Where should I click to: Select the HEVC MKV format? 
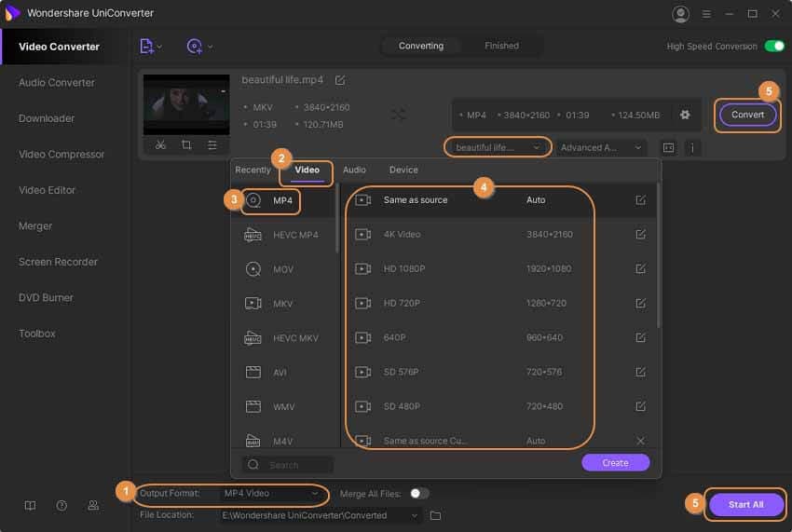[284, 338]
